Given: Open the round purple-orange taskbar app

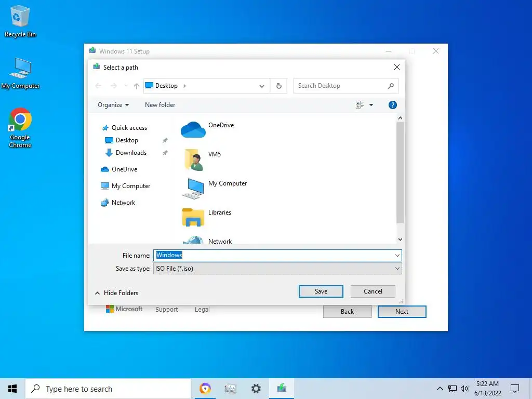Looking at the screenshot, I should click(x=205, y=389).
